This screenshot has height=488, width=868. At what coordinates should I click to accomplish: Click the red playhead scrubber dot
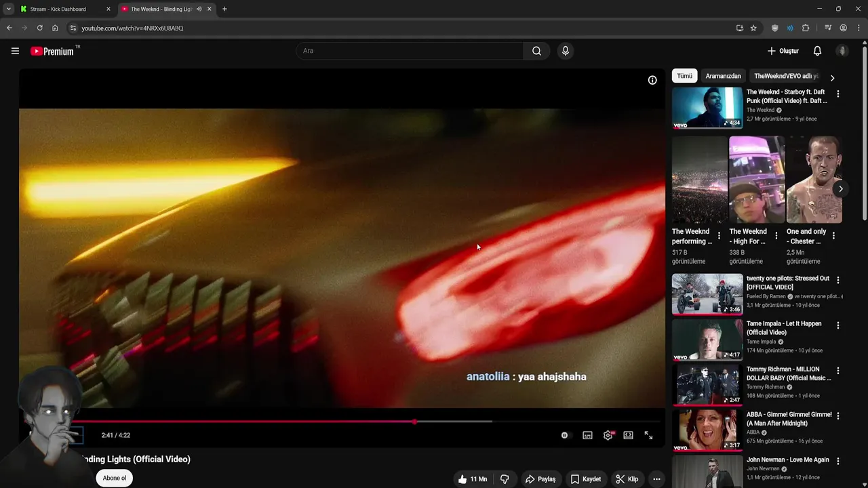414,422
